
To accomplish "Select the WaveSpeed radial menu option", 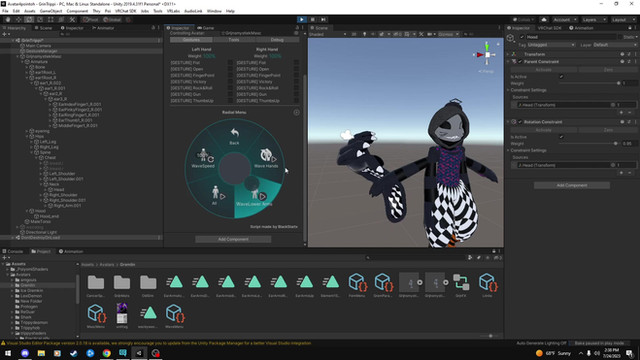I will pos(203,159).
